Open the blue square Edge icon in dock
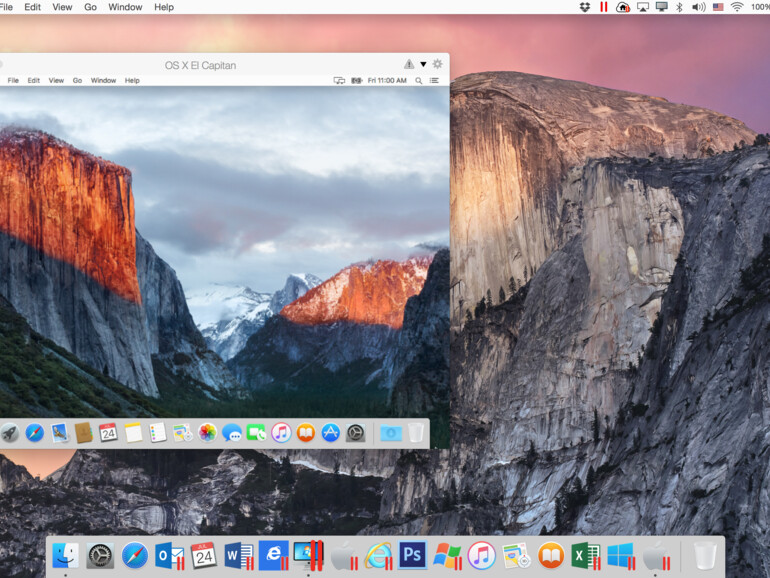 [274, 555]
